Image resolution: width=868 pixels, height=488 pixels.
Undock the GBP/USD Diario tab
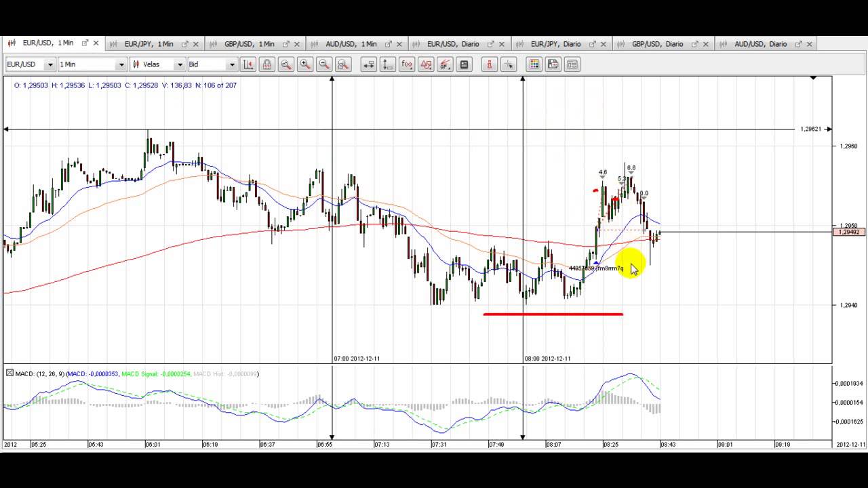pos(695,44)
